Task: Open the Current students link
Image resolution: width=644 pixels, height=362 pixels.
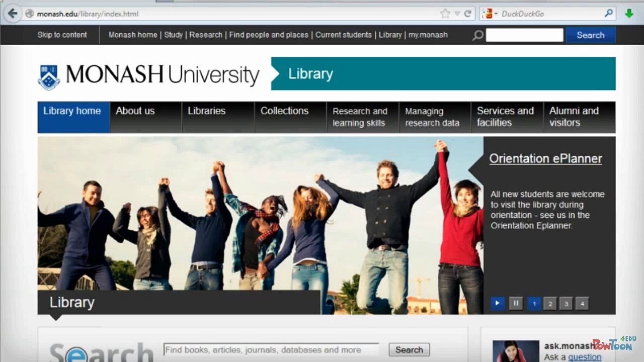Action: point(344,35)
